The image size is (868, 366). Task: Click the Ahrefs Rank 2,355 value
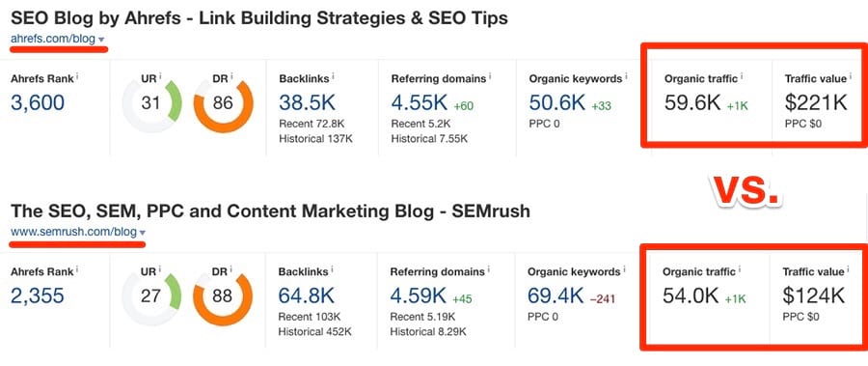click(38, 296)
